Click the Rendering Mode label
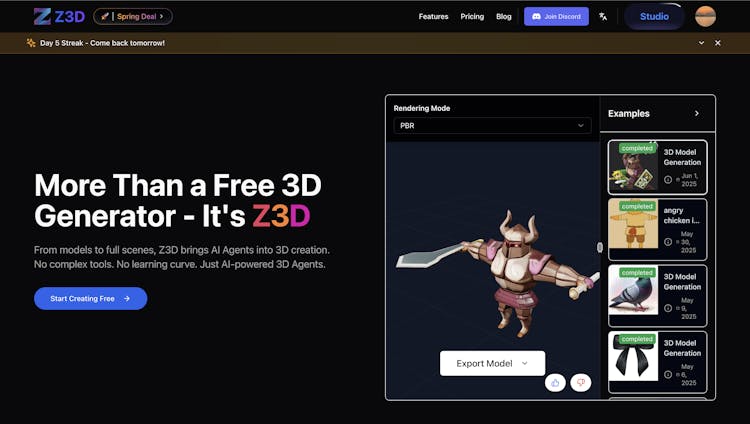Viewport: 750px width, 424px height. click(x=422, y=108)
